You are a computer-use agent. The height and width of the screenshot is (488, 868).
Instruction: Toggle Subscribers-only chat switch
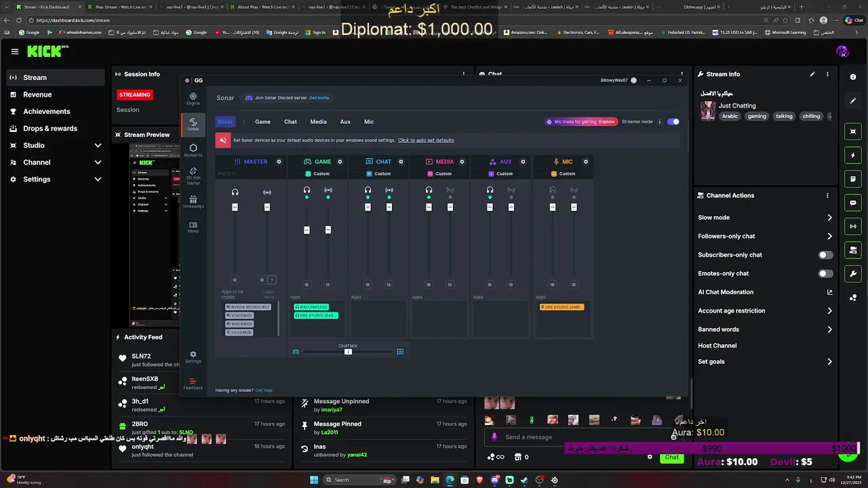825,255
